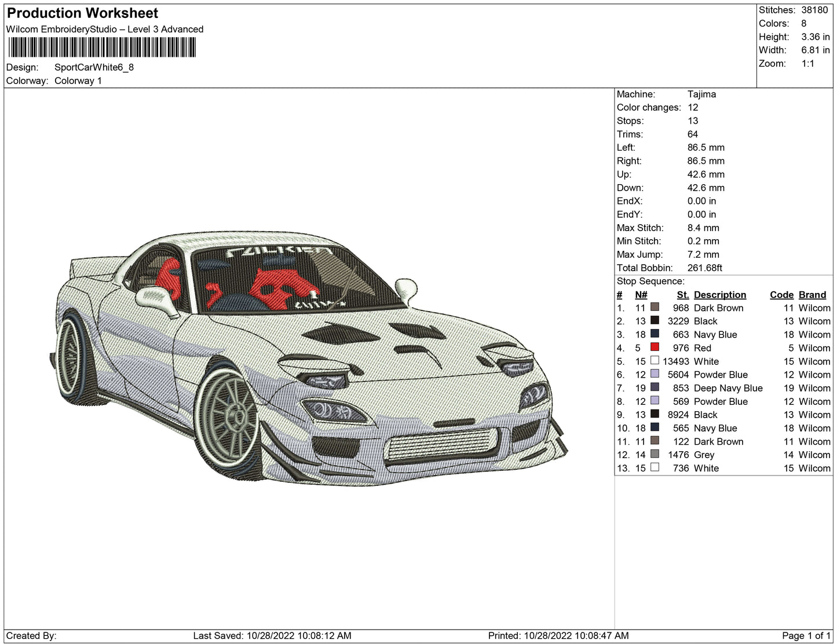
Task: Click the N# column header
Action: pos(641,295)
